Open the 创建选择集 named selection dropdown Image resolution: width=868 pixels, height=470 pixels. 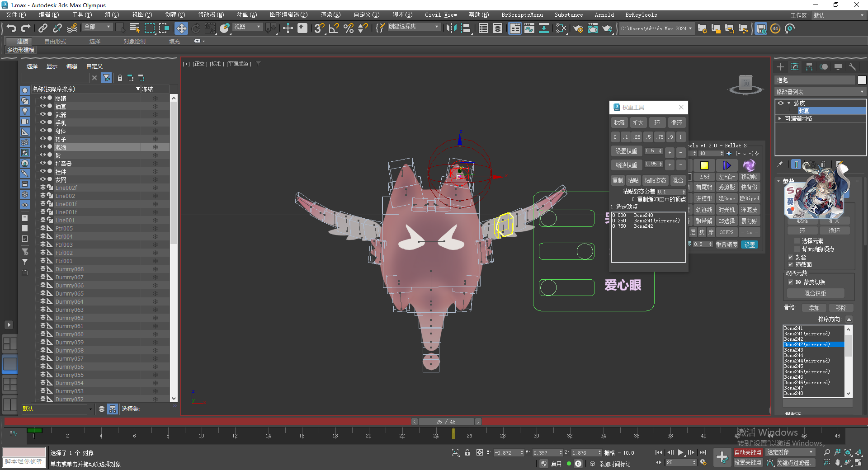[x=414, y=27]
